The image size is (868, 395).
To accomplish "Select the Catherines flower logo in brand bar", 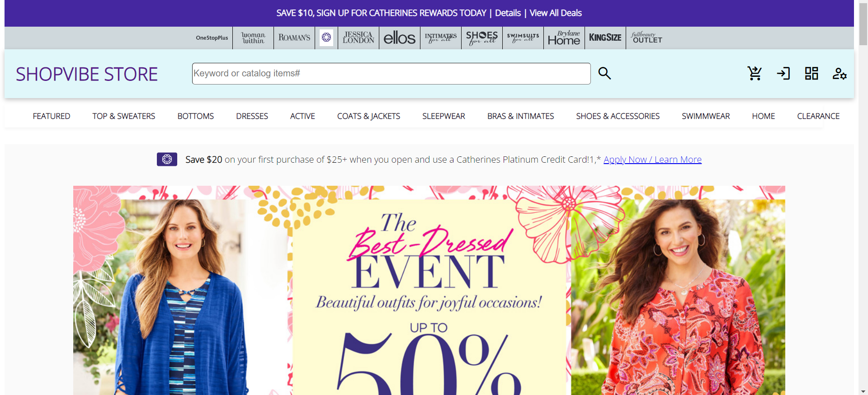I will [x=326, y=38].
